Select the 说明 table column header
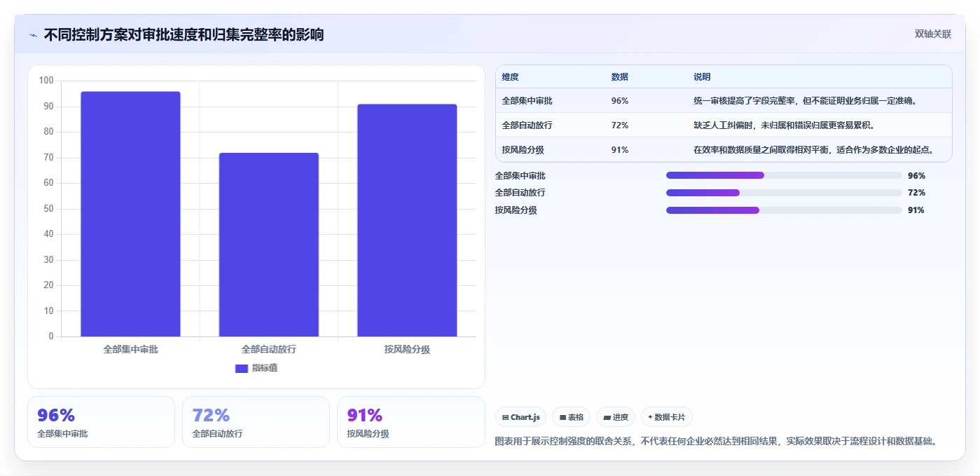This screenshot has height=476, width=980. click(x=702, y=77)
